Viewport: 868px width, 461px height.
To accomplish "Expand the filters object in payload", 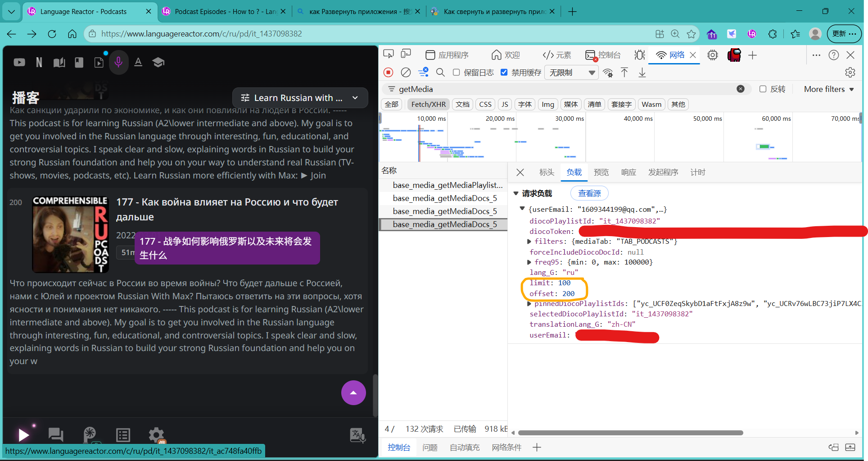I will coord(529,242).
